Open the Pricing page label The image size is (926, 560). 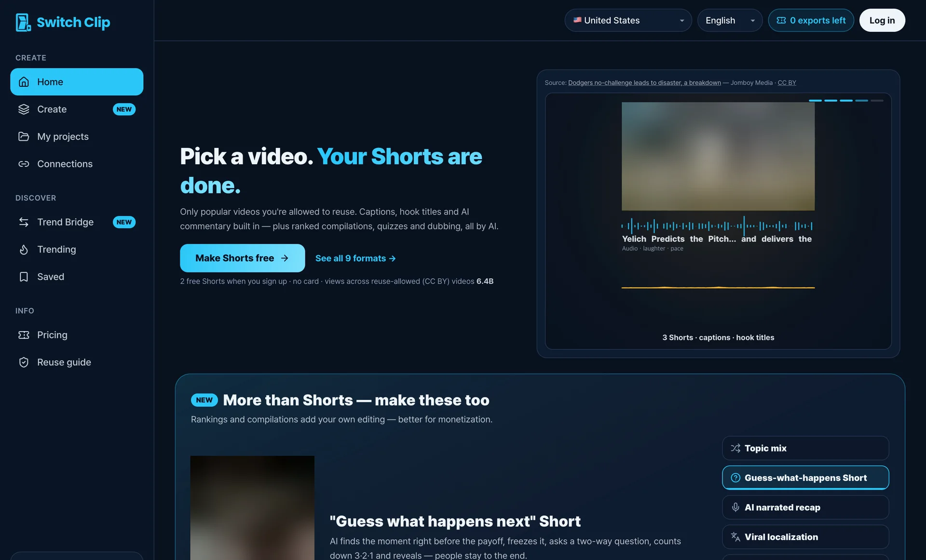(x=52, y=335)
